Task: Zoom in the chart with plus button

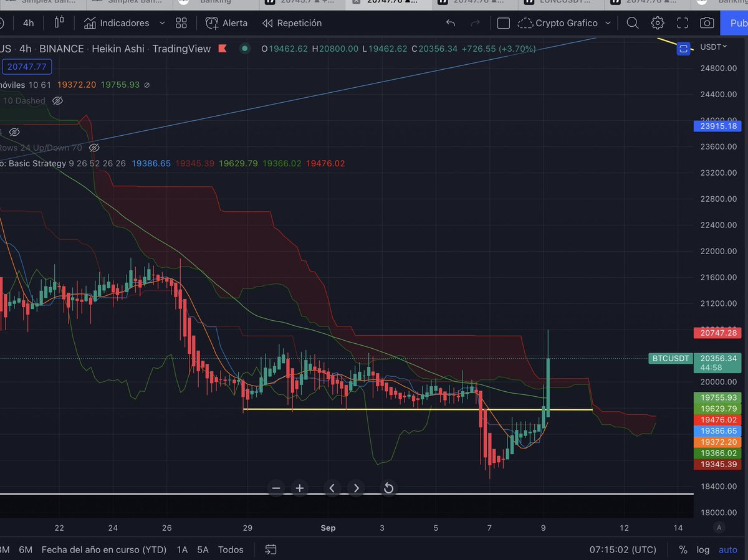Action: tap(300, 488)
